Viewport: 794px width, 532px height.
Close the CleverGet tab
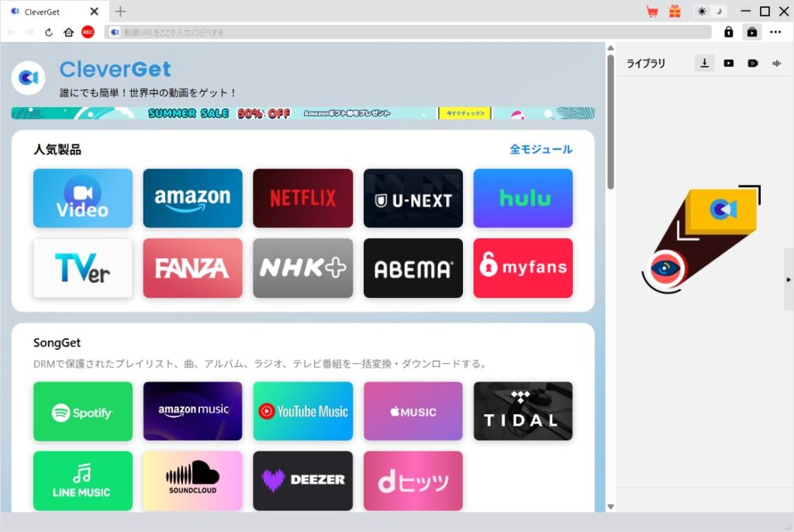(94, 11)
